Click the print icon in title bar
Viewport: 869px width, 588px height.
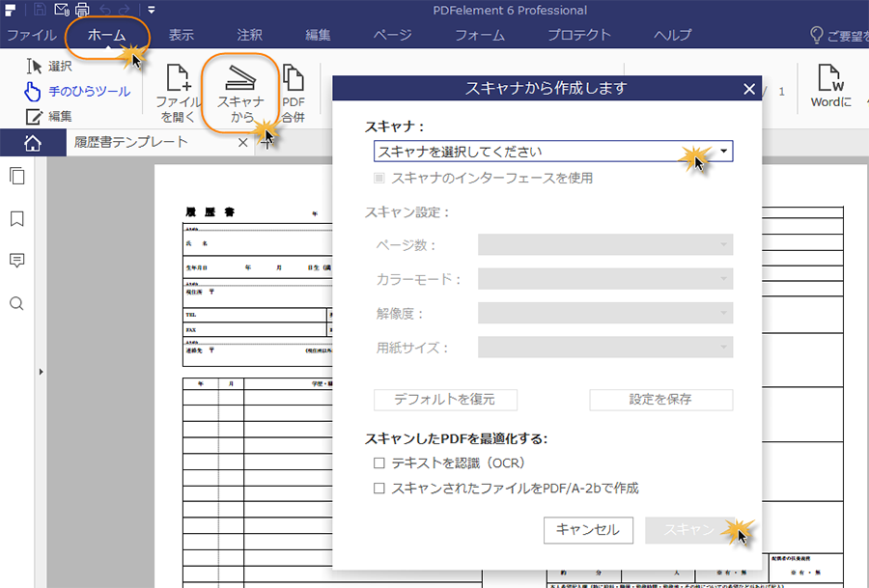click(82, 10)
